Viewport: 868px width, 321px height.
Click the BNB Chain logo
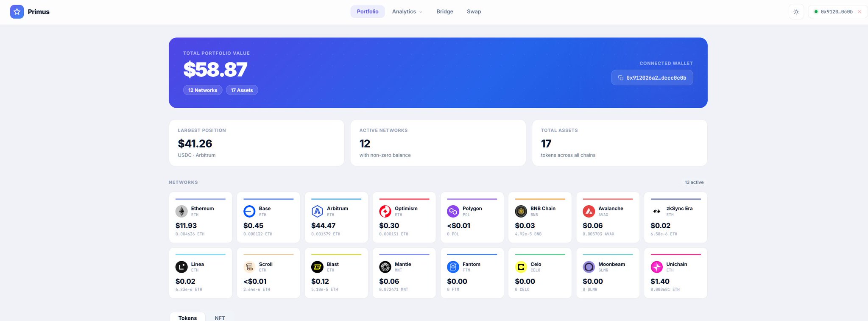pos(521,211)
